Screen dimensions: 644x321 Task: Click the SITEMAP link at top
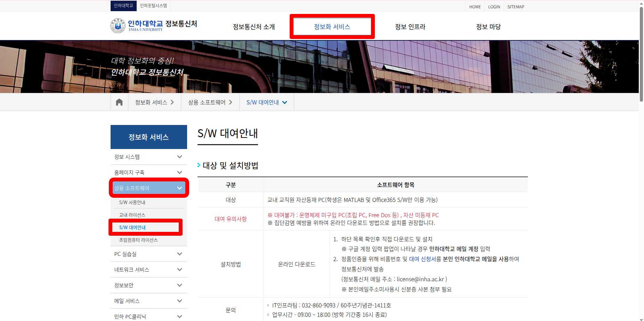pos(516,7)
